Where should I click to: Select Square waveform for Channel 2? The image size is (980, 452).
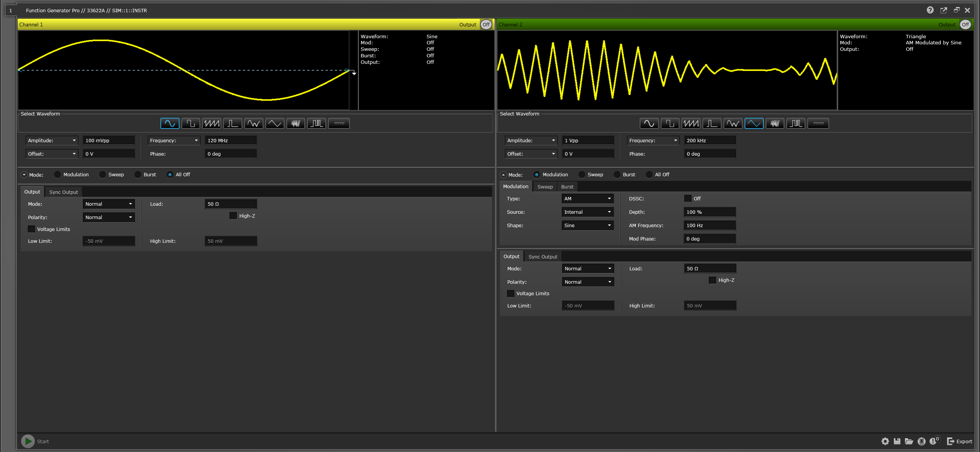(670, 124)
